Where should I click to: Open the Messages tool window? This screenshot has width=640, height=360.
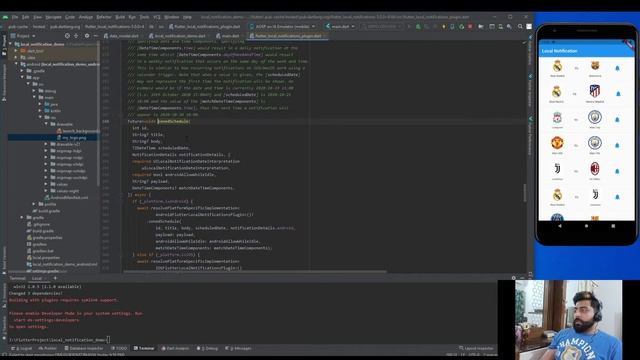coord(238,349)
